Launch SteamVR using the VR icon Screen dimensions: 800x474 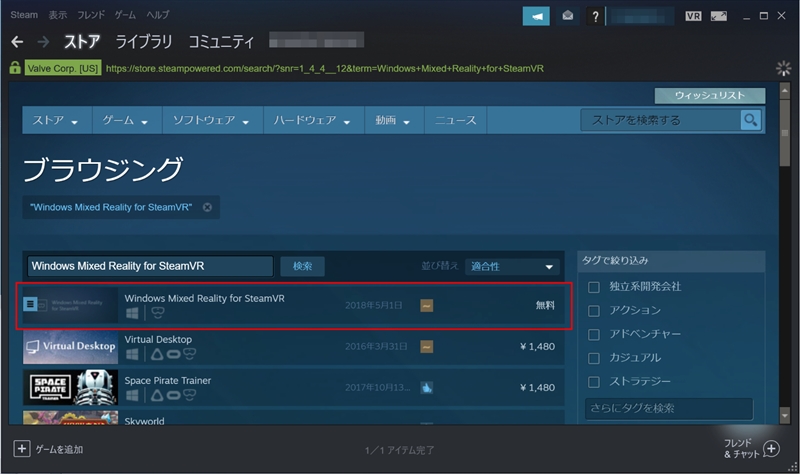[x=693, y=15]
